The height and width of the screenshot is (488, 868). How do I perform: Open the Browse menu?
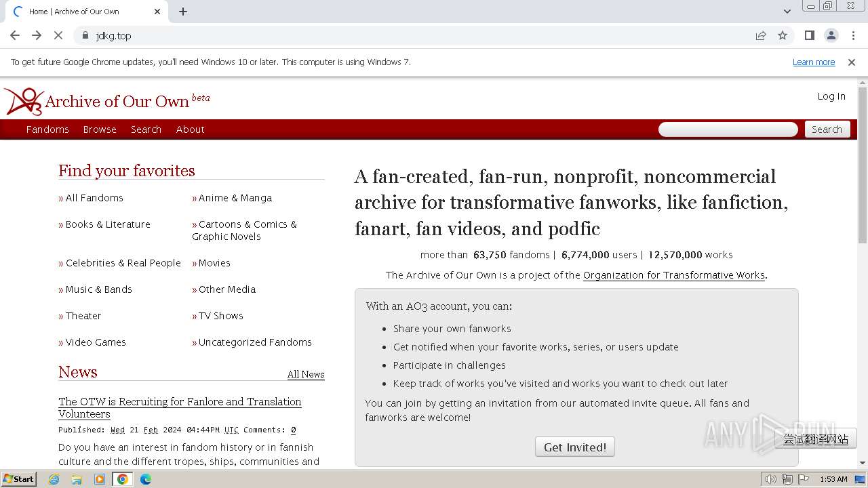pyautogui.click(x=100, y=129)
